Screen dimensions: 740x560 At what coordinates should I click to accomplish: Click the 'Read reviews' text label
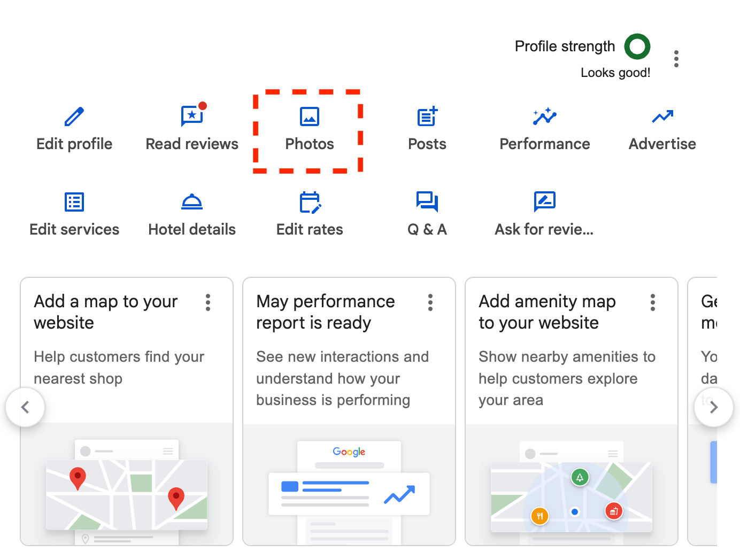[x=192, y=144]
